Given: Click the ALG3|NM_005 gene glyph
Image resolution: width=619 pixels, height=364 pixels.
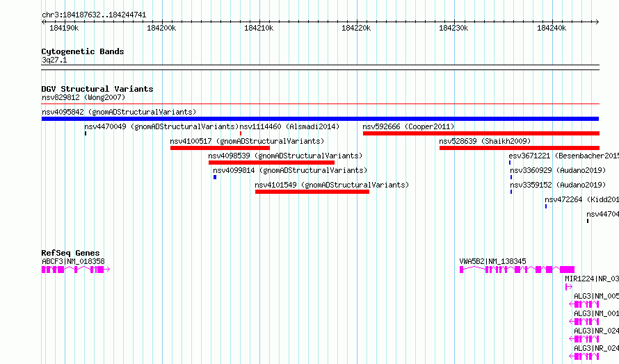Looking at the screenshot, I should tap(584, 304).
